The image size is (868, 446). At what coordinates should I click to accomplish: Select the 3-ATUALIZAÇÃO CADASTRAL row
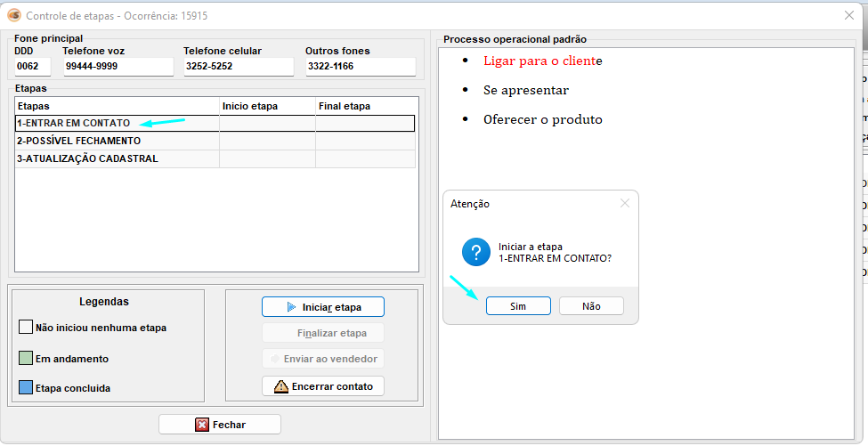(116, 158)
